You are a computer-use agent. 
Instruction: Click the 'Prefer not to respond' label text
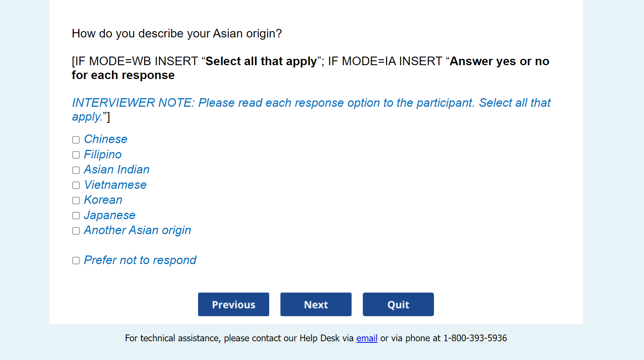(x=140, y=260)
